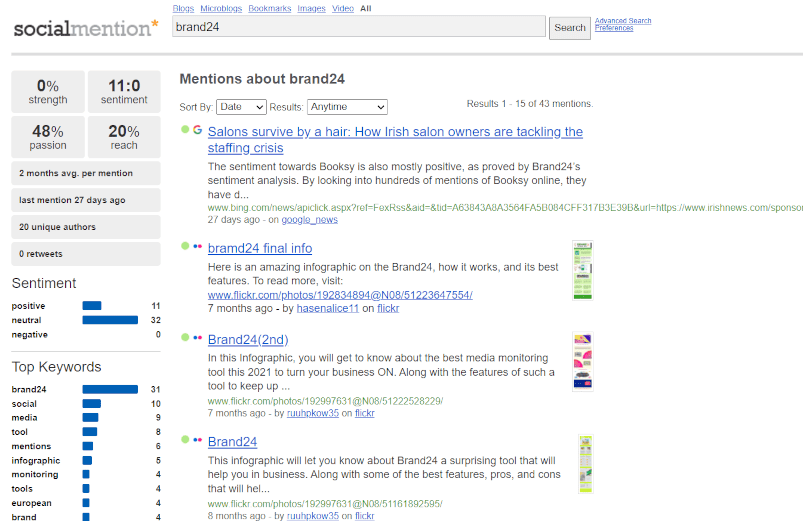Click the 20% reach tile

[x=124, y=137]
